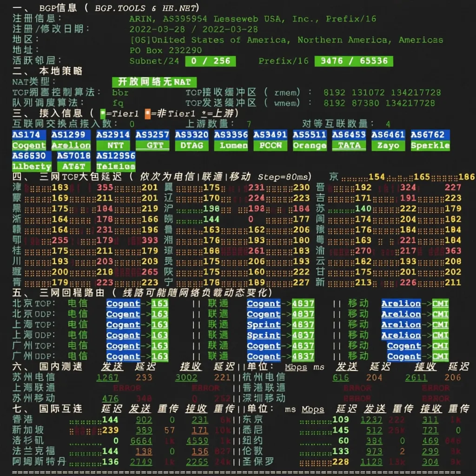Click the '开放网络无NAT' NAT type badge
Image resolution: width=476 pixels, height=476 pixels.
154,82
